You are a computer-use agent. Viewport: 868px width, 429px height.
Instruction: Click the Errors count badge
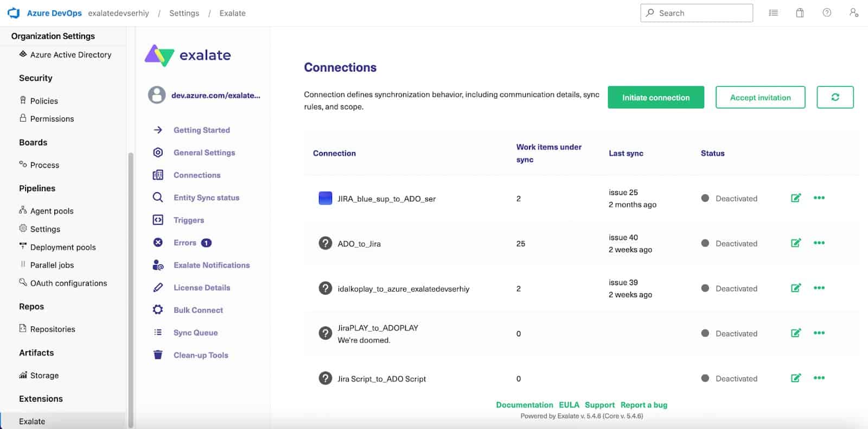(206, 243)
